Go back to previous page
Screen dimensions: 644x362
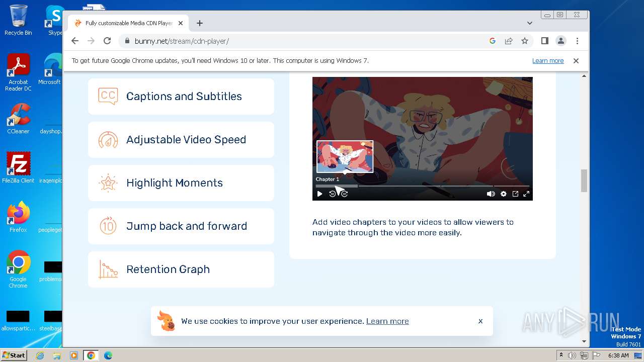click(75, 41)
